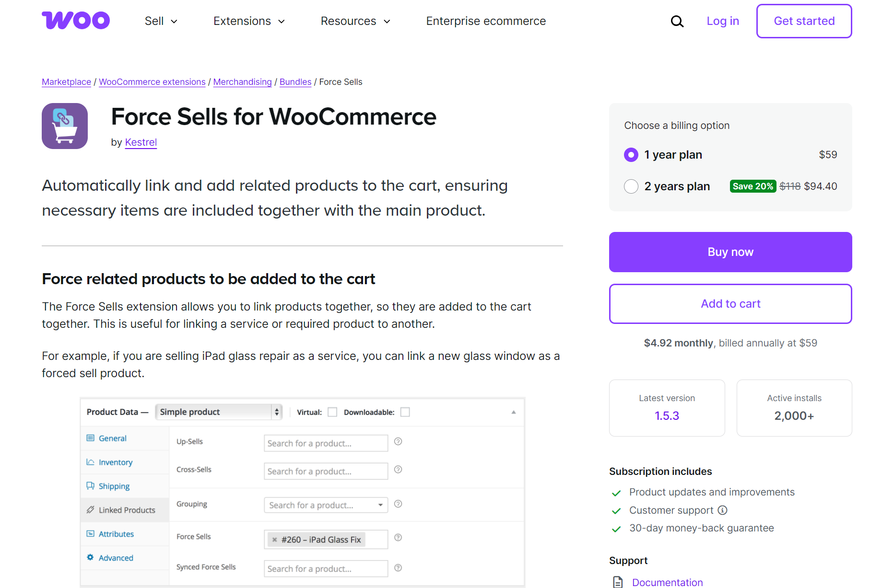
Task: Click the General tab icon in screenshot
Action: pyautogui.click(x=90, y=438)
